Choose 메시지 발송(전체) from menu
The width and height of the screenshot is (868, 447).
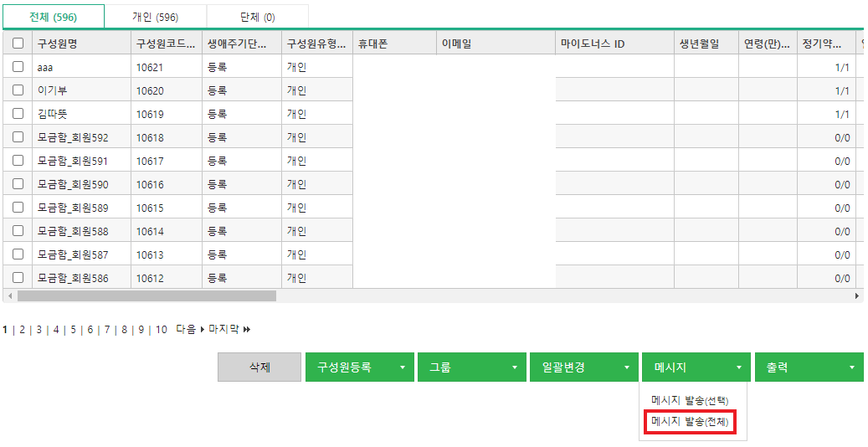(x=690, y=424)
